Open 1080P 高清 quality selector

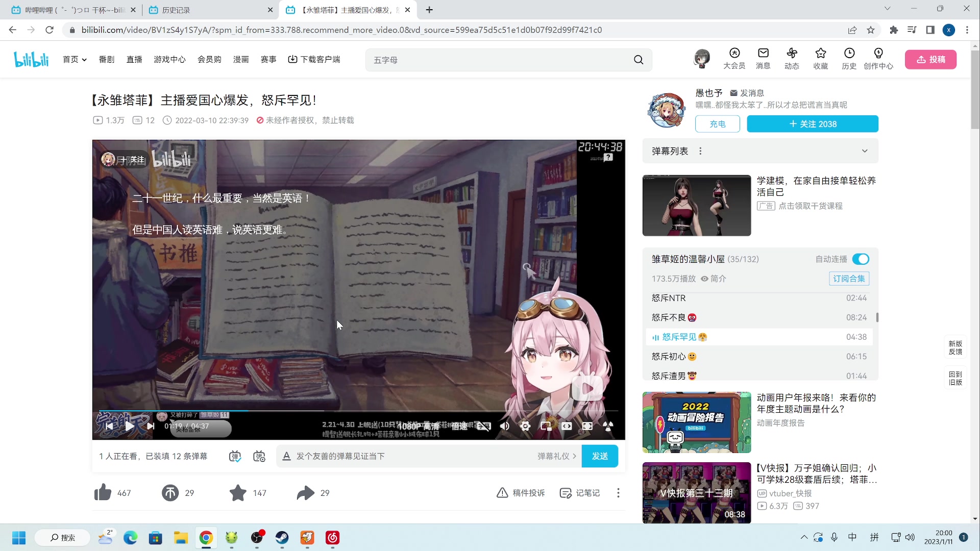point(419,426)
